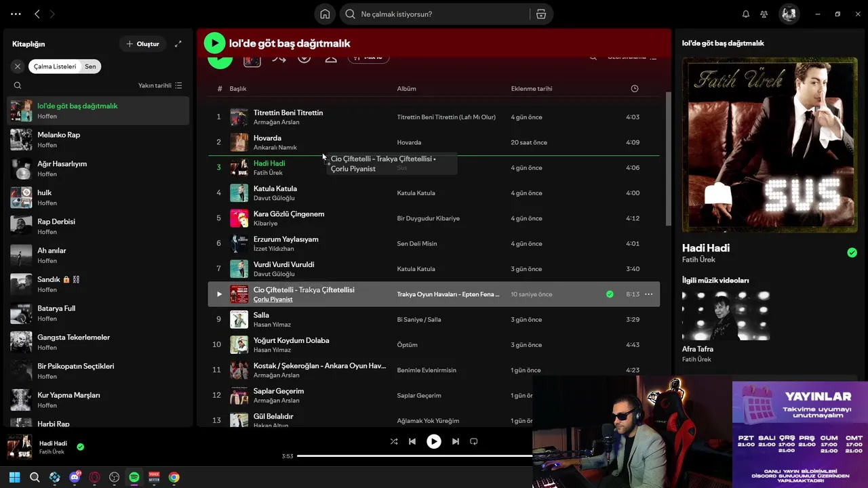Sort tracks by Eklenme tarihi column
Screen dimensions: 868x488
pos(532,89)
